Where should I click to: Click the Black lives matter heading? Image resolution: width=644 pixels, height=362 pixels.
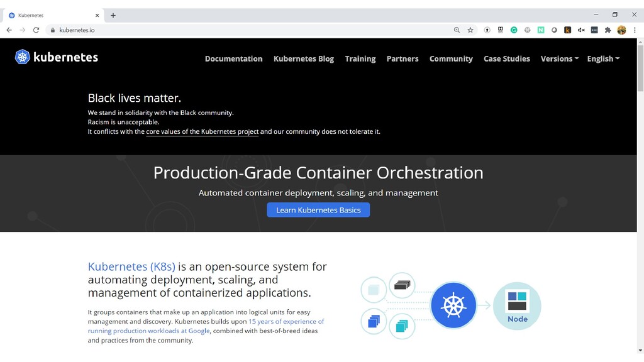pyautogui.click(x=135, y=98)
